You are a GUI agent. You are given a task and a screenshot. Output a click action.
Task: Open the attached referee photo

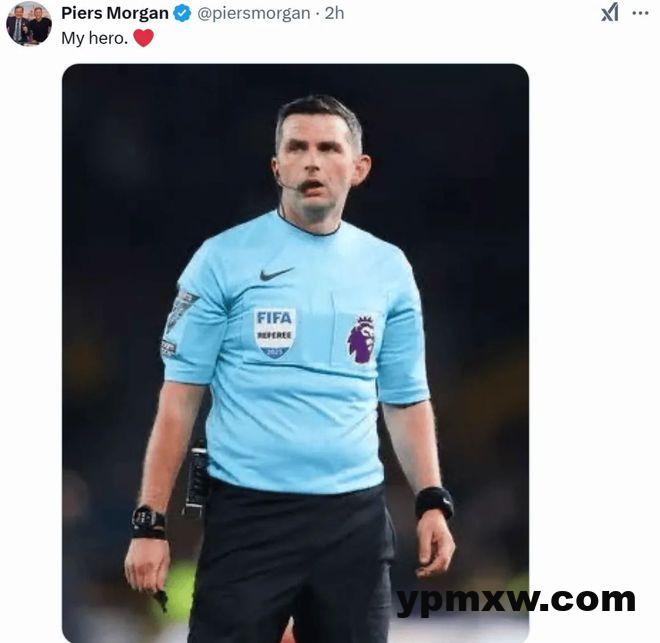click(x=295, y=353)
